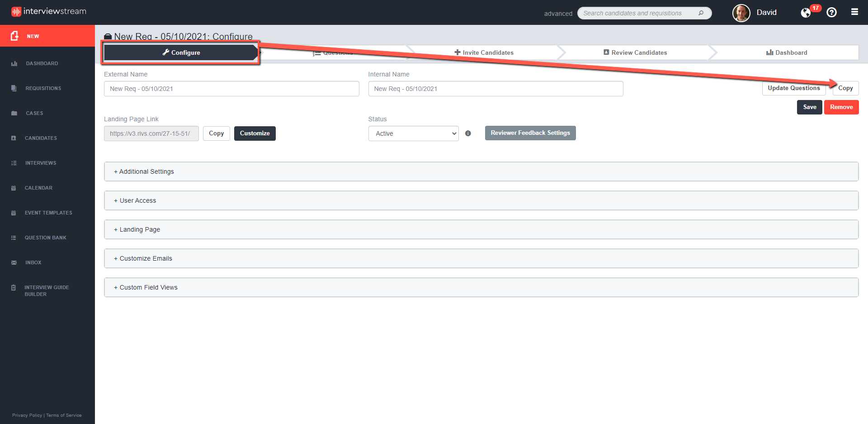Click the Cases sidebar icon
868x424 pixels.
14,113
